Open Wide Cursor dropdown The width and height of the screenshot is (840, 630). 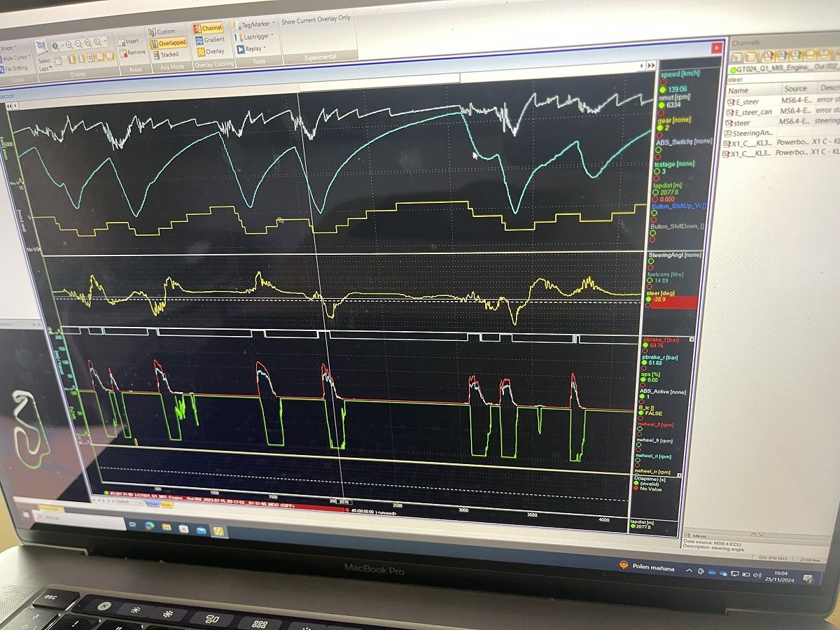point(15,58)
